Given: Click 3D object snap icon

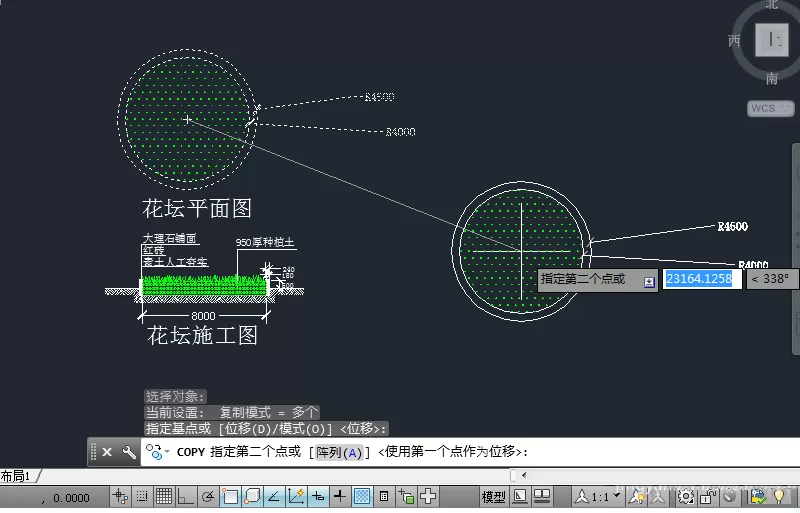Looking at the screenshot, I should coord(252,496).
